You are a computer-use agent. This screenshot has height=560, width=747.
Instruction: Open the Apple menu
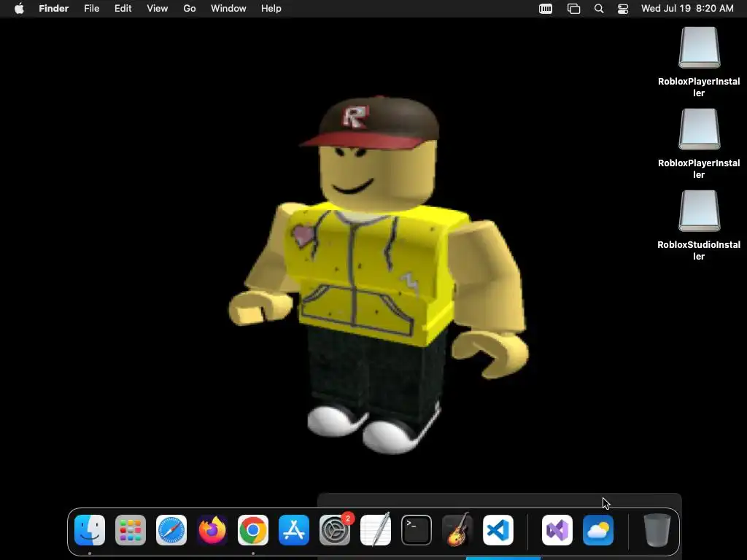click(x=19, y=9)
